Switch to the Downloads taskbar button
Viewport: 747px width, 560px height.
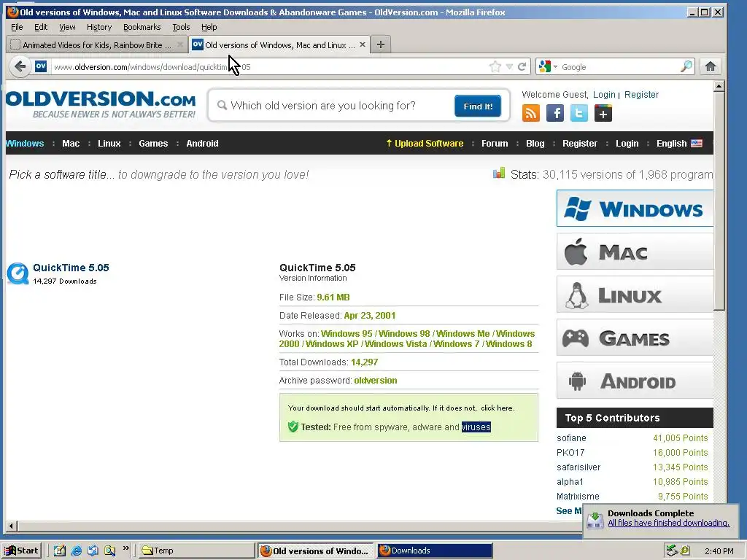435,551
